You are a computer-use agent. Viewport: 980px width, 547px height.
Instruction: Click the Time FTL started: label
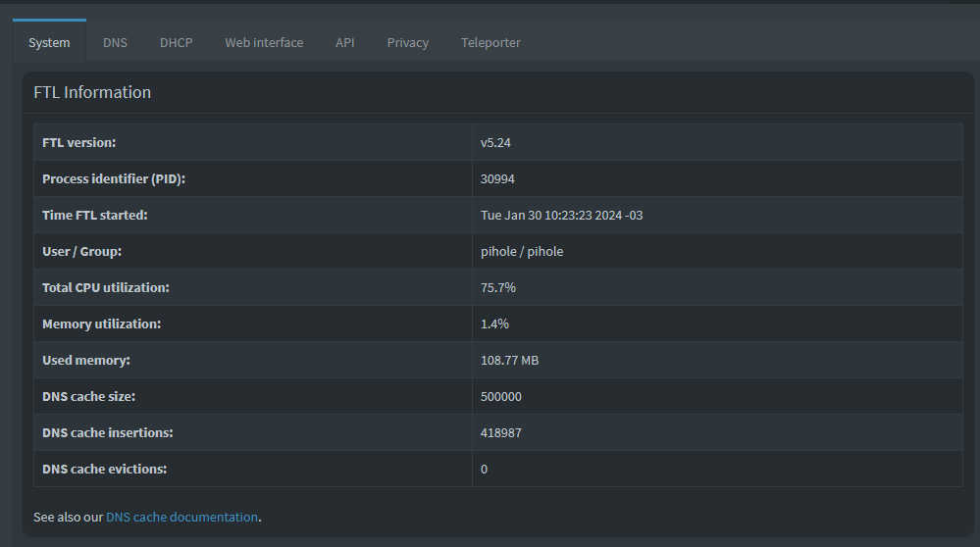click(95, 216)
